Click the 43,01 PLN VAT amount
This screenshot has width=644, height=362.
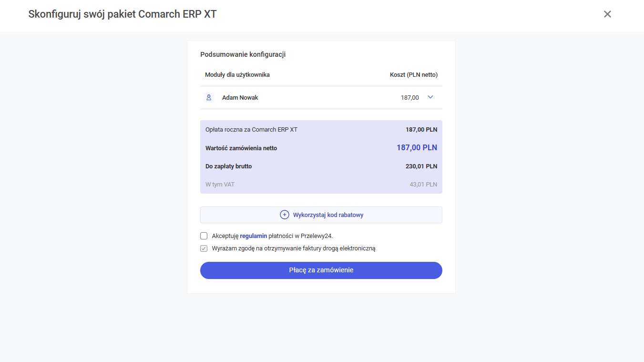(423, 185)
